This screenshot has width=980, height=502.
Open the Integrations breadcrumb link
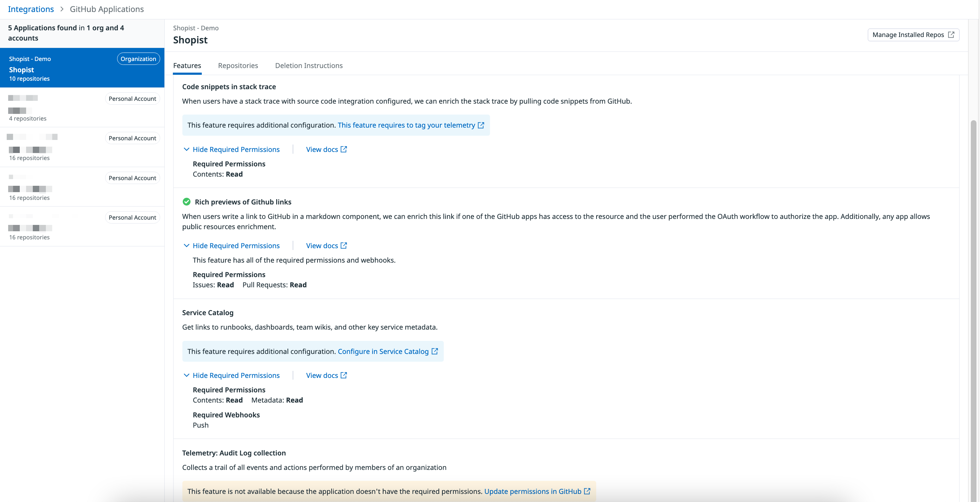pos(31,9)
